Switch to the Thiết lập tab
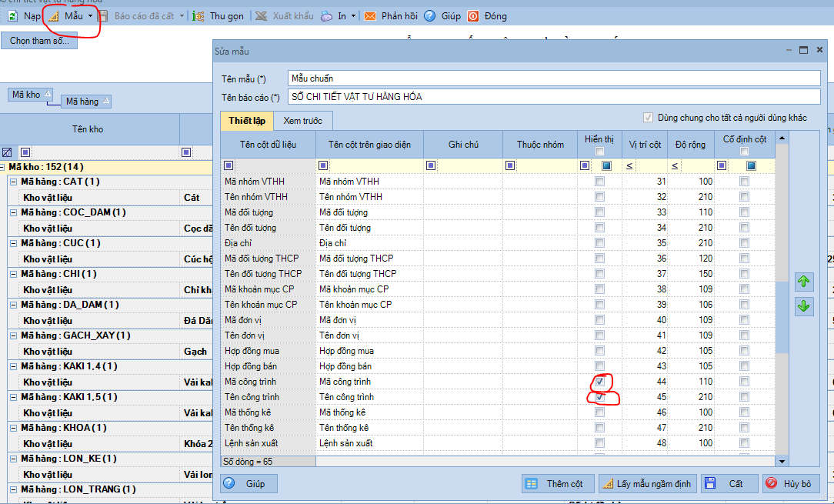Screen dimensions: 834x504 pos(247,121)
